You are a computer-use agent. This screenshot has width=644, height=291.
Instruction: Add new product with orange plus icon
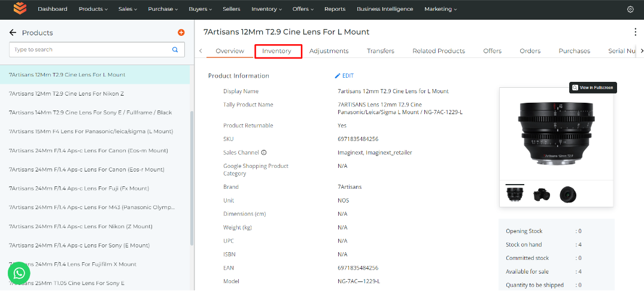tap(181, 33)
